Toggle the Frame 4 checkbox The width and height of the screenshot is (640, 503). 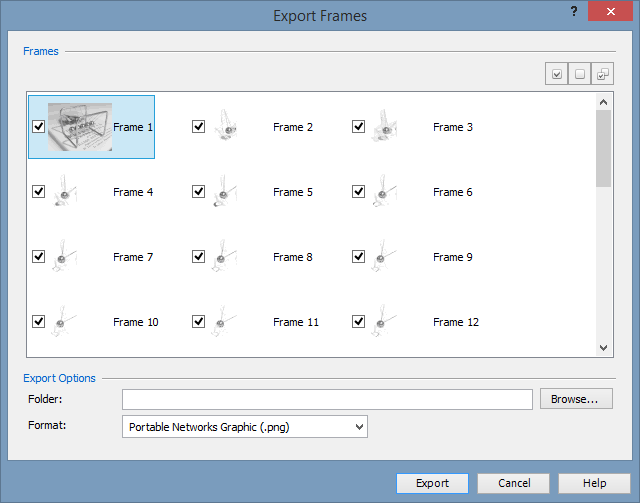click(38, 191)
